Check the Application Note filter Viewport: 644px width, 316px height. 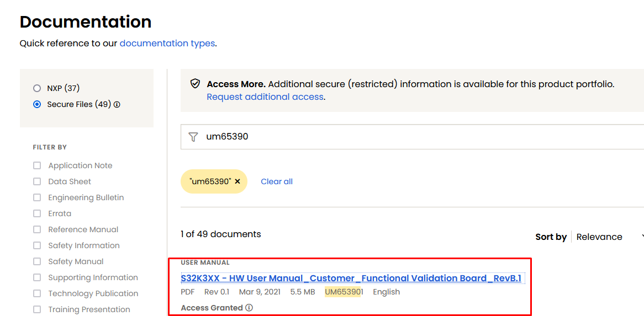pos(37,165)
